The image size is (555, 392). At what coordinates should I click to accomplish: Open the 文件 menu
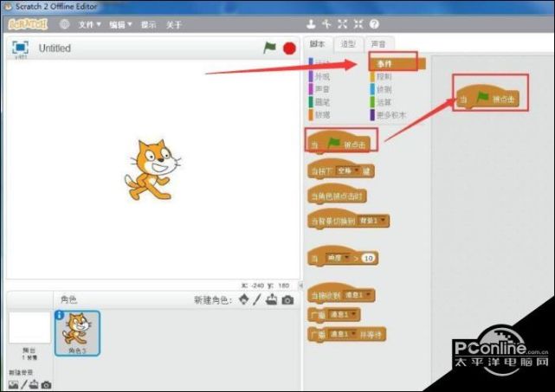[x=89, y=24]
